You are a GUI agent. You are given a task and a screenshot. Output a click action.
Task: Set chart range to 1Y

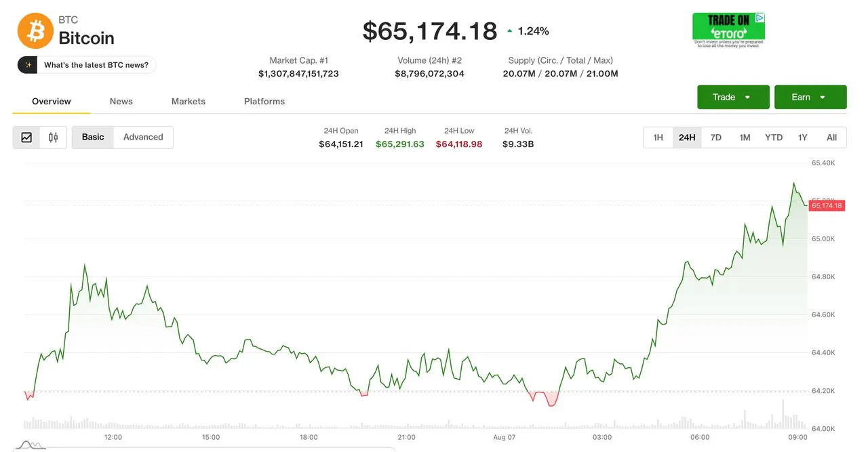point(803,138)
